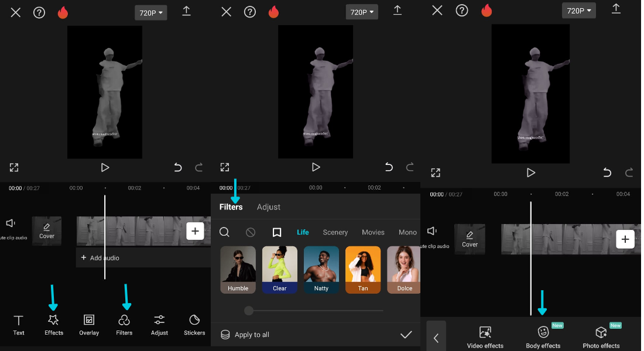644x351 pixels.
Task: Select the Movies filter category
Action: coord(373,232)
